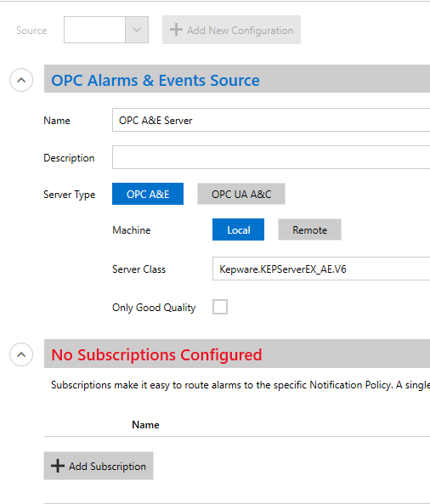Open the Source dropdown arrow

pos(137,30)
